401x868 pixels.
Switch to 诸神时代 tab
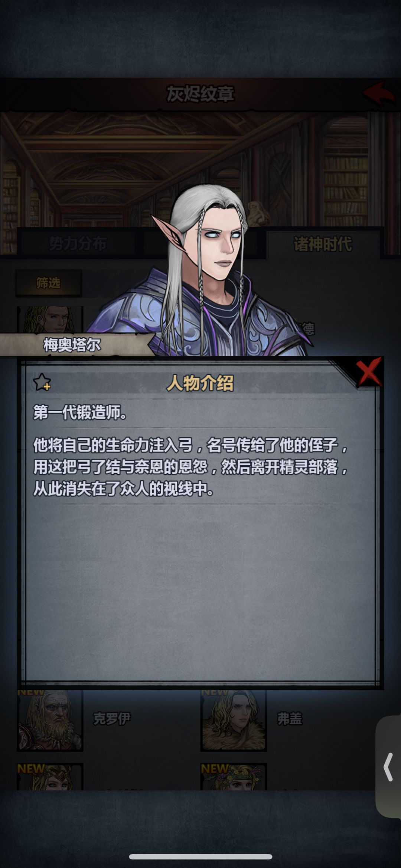[x=323, y=244]
